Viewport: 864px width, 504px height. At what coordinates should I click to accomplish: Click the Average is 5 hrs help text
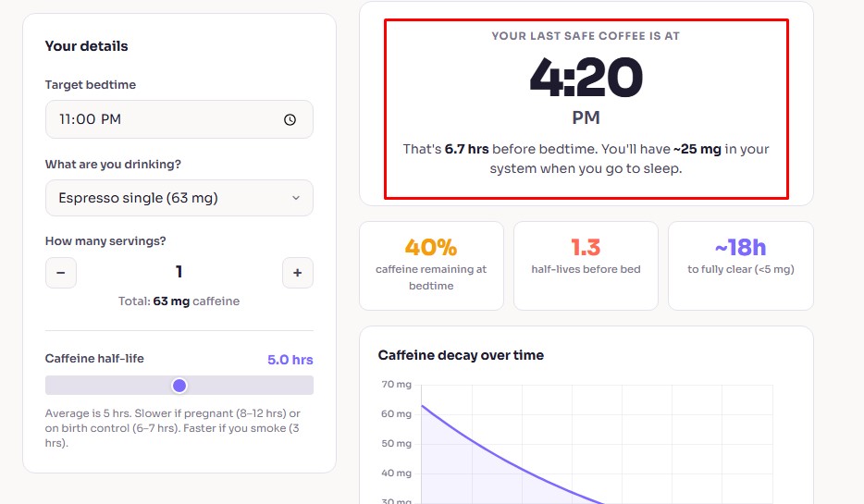pos(173,428)
